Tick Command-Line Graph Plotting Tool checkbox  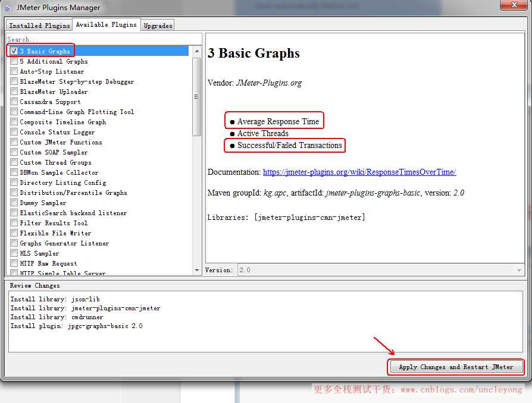[14, 112]
